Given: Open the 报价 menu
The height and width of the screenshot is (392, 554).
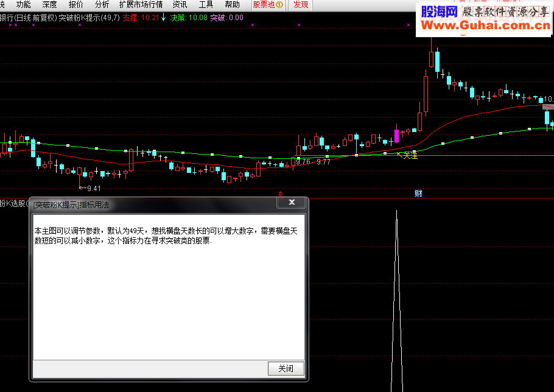Looking at the screenshot, I should click(75, 5).
